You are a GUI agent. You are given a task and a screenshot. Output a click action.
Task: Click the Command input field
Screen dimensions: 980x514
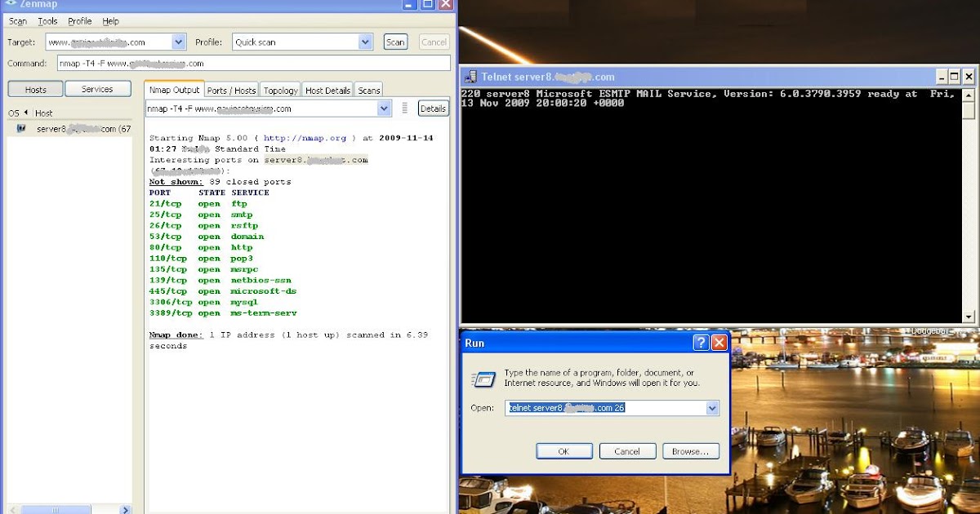click(253, 63)
